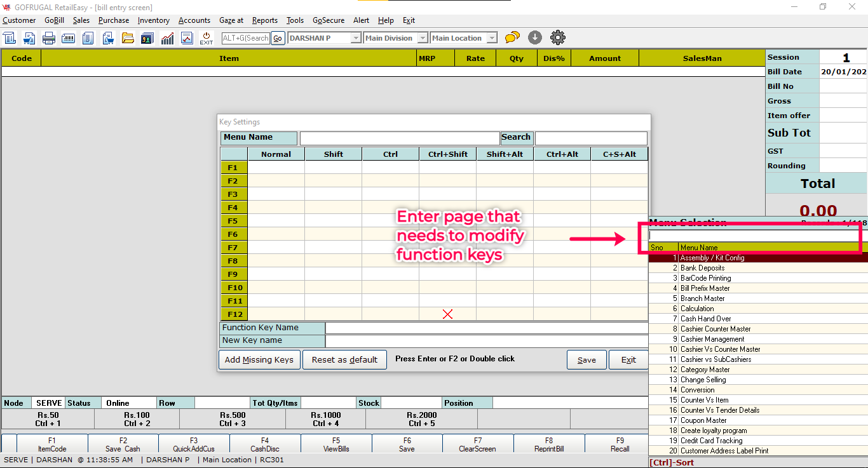Click the F1 ItemCode button

click(52, 445)
